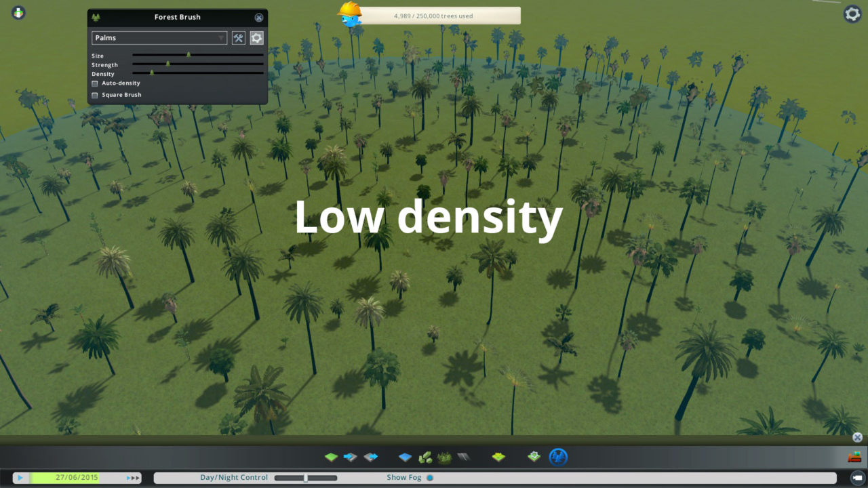Open Forest Brush settings via gear icon

click(256, 38)
